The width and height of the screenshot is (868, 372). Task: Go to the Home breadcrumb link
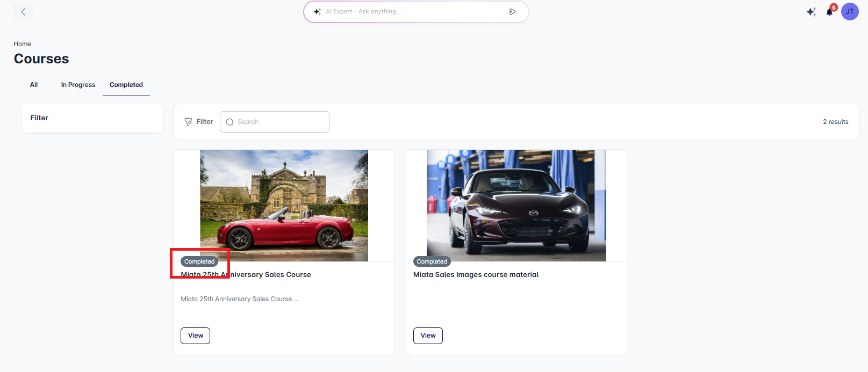pyautogui.click(x=23, y=44)
